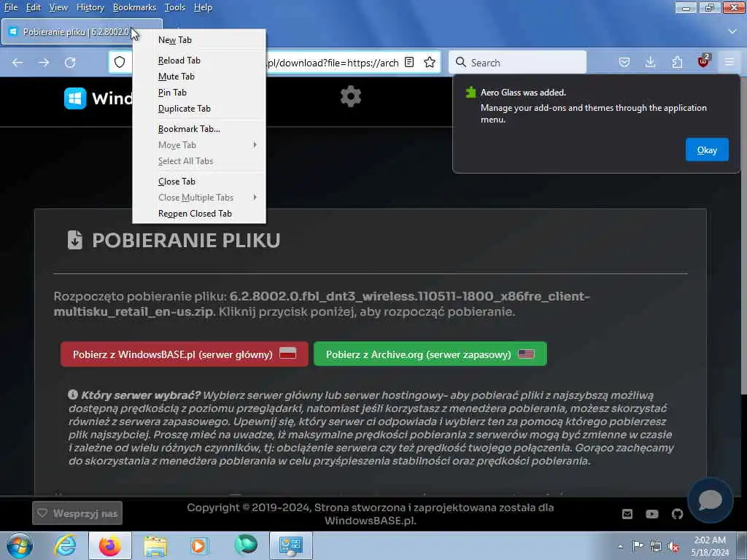Select Reopen Closed Tab in context menu
747x560 pixels.
[199, 214]
